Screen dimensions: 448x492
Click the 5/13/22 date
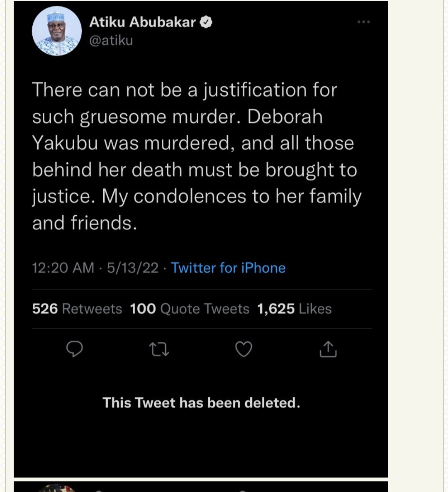[x=133, y=268]
